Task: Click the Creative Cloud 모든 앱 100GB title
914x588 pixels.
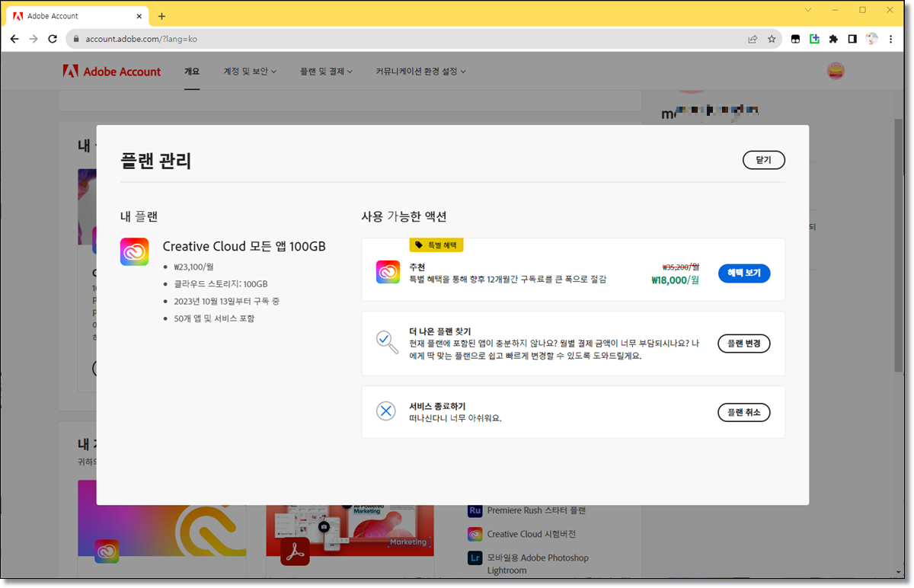Action: [x=244, y=247]
